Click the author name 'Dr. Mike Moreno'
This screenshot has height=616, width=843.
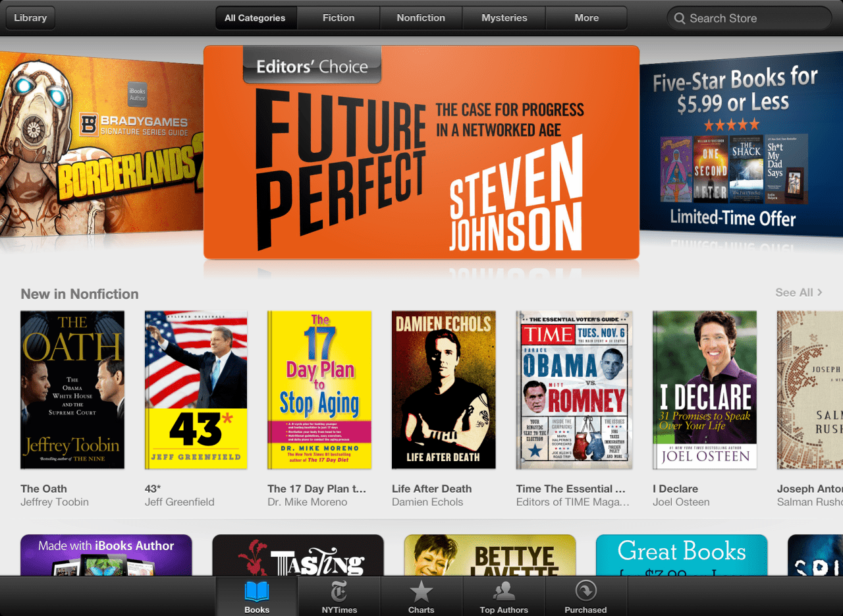pyautogui.click(x=308, y=502)
